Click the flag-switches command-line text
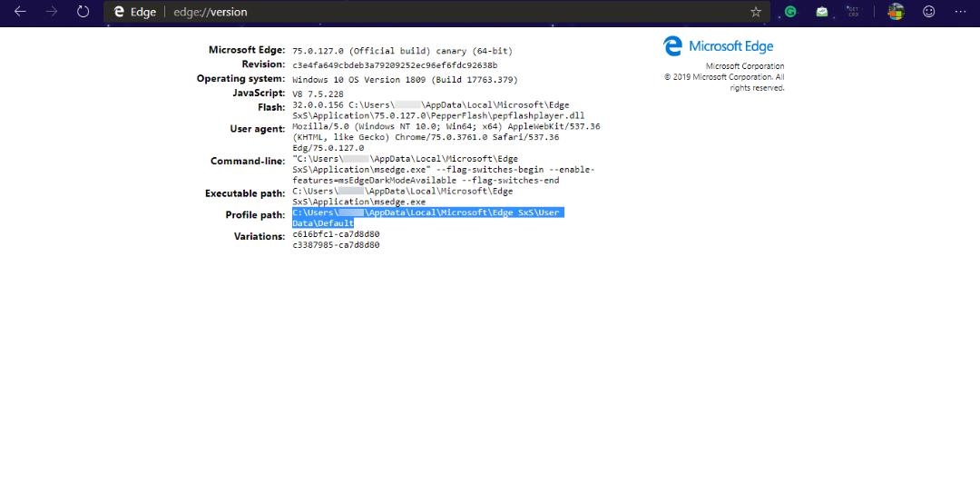 (444, 170)
